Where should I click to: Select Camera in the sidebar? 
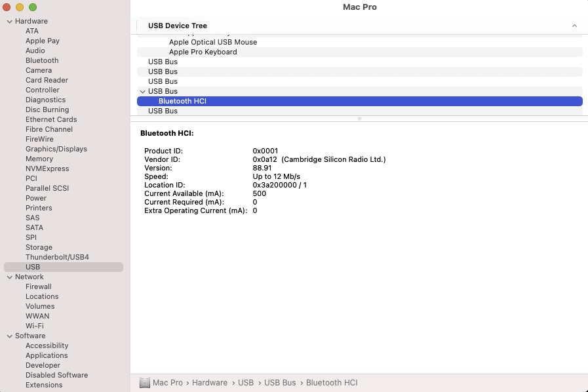(39, 70)
